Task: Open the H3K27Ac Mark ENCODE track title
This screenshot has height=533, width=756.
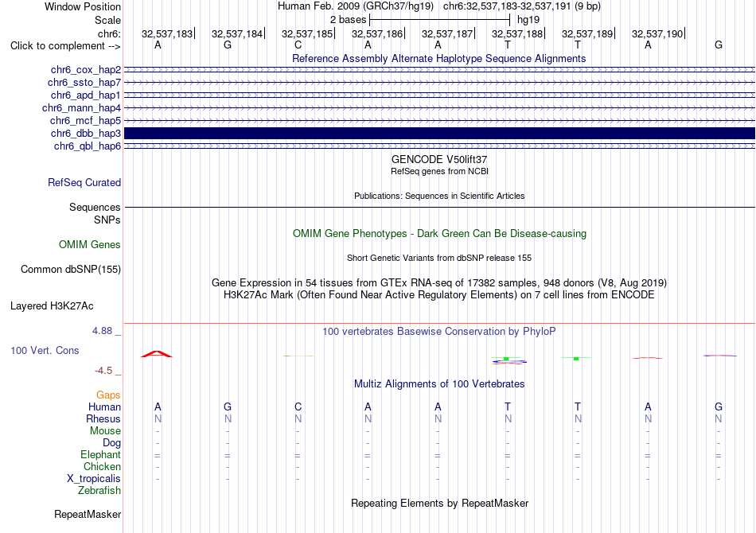Action: pos(439,295)
